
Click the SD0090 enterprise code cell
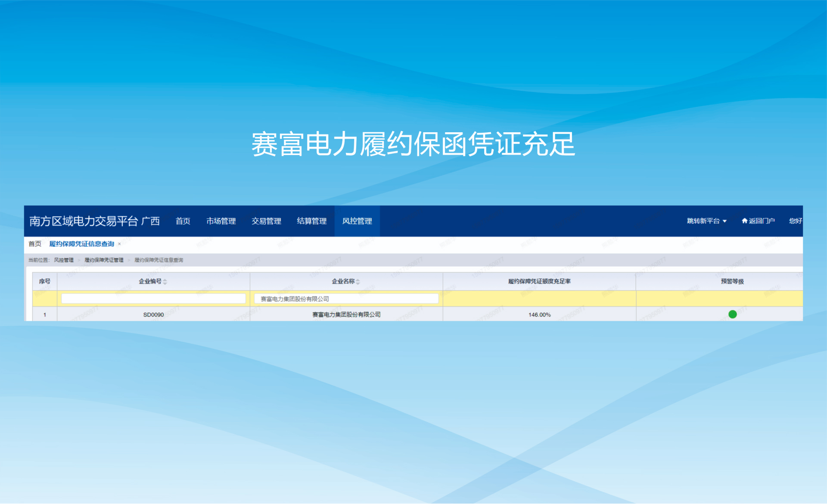coord(153,314)
